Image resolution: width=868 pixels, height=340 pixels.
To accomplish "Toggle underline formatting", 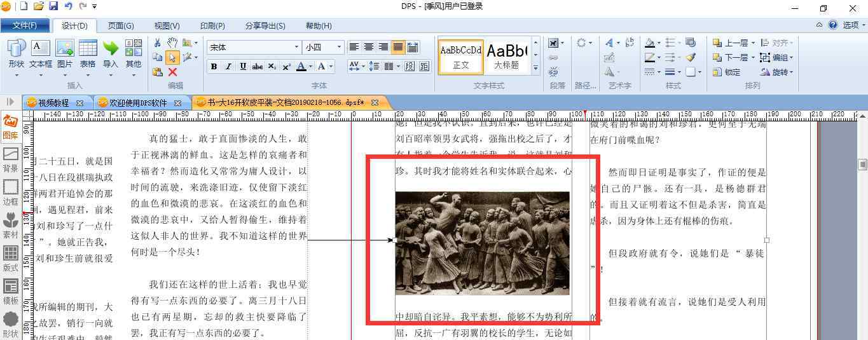I will point(243,66).
